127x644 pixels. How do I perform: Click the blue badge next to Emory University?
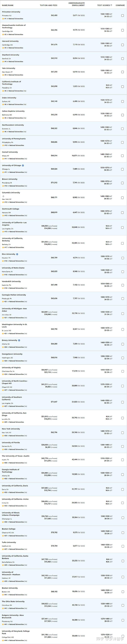19,340
